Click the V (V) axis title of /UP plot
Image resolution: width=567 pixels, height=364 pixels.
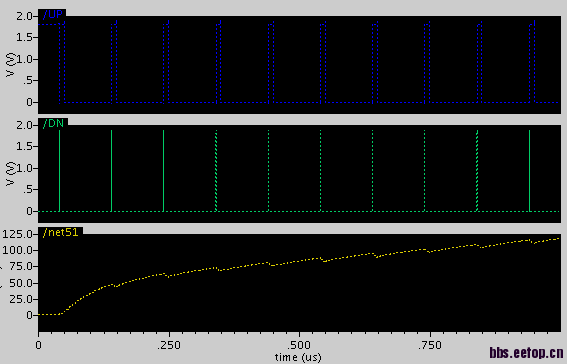[x=11, y=65]
